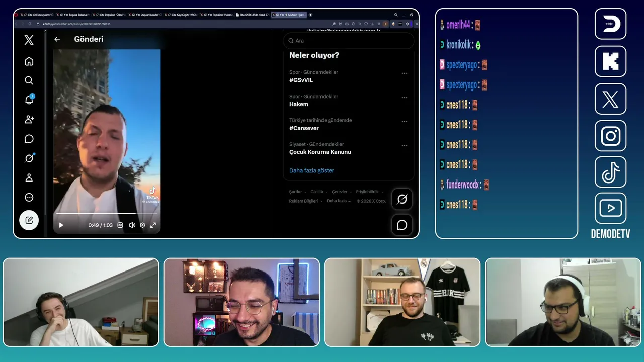Image resolution: width=644 pixels, height=362 pixels.
Task: Click Daha fazla göster link
Action: 311,170
